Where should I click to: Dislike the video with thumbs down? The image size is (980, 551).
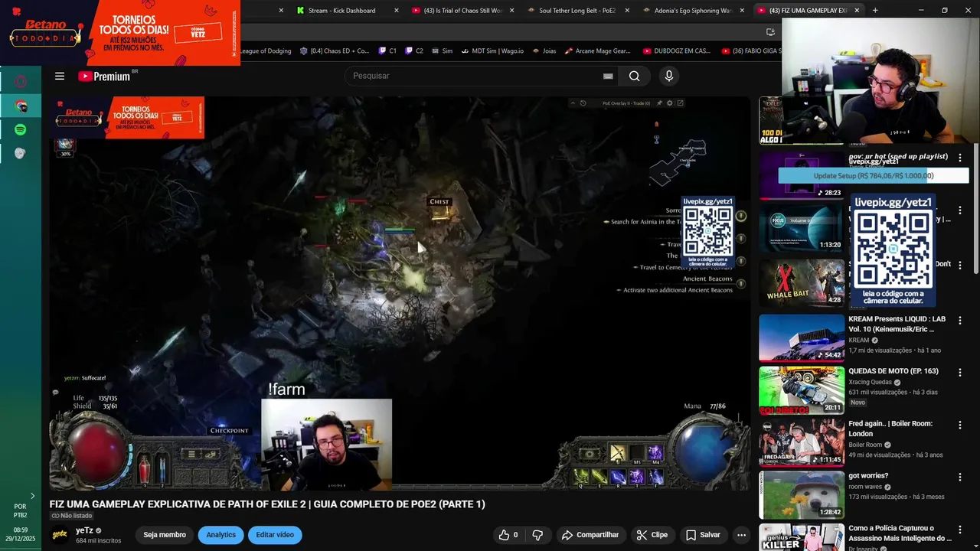537,535
